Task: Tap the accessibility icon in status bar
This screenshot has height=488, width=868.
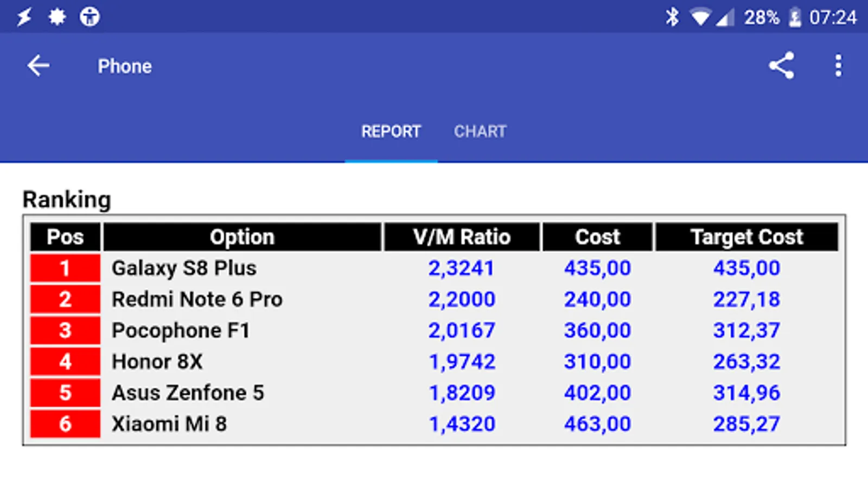Action: point(90,17)
